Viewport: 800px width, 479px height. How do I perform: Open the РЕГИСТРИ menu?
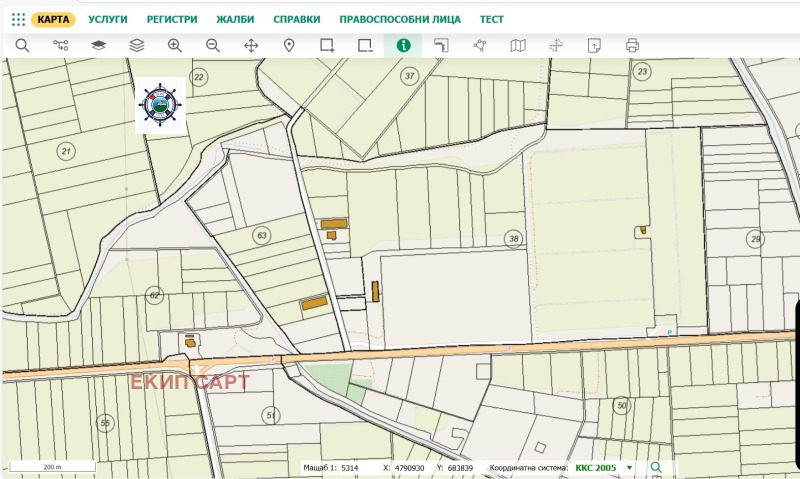click(x=172, y=19)
